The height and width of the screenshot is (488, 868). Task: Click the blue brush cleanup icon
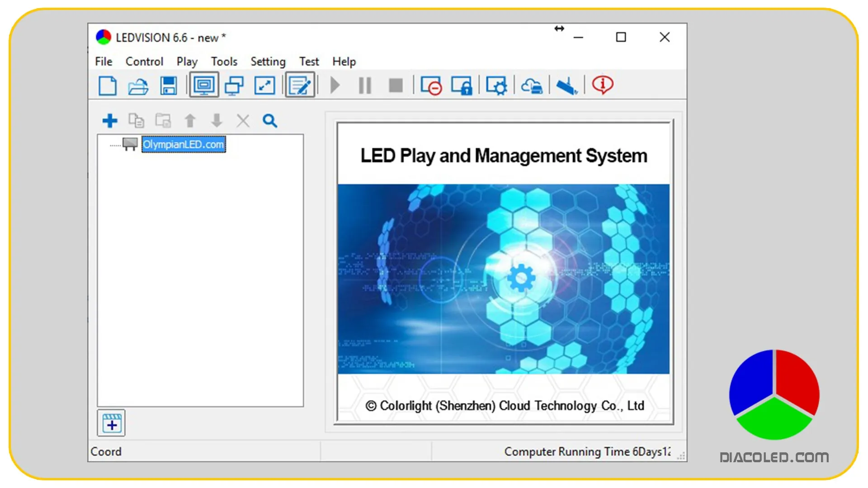(567, 85)
